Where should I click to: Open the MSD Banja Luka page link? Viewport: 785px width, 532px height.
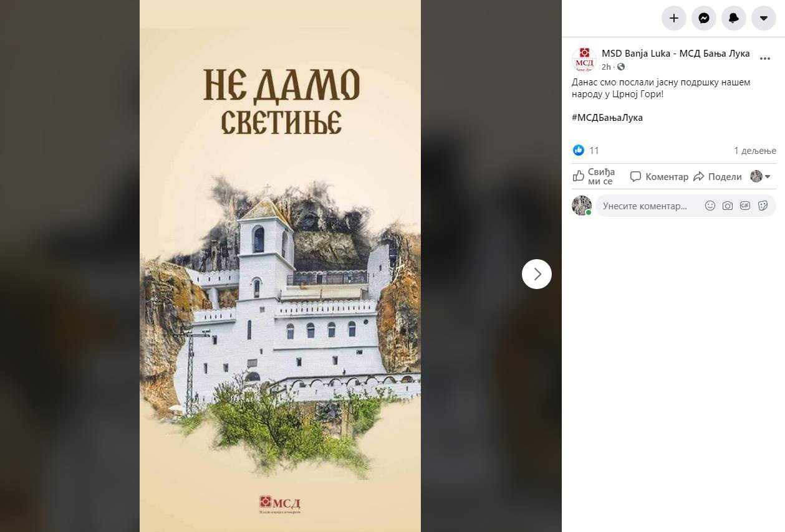point(676,54)
